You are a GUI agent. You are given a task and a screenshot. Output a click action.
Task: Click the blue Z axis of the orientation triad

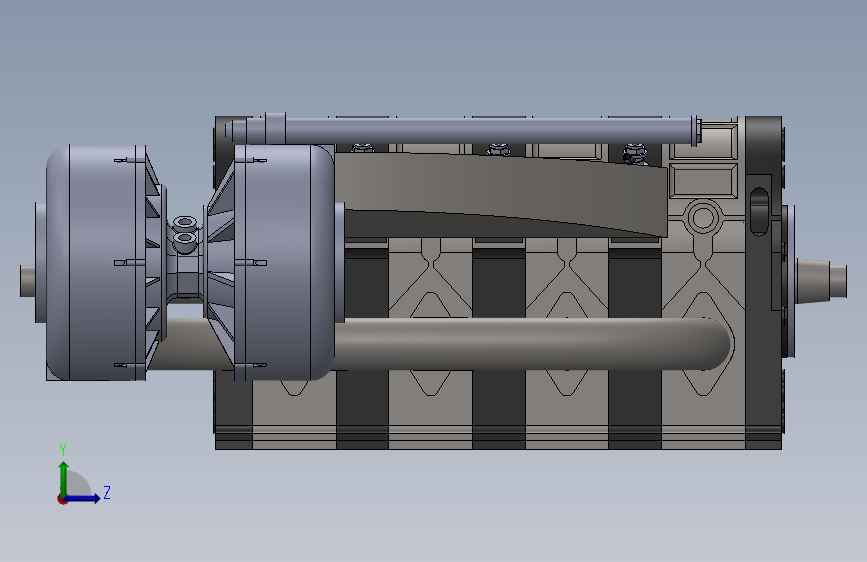click(x=83, y=498)
